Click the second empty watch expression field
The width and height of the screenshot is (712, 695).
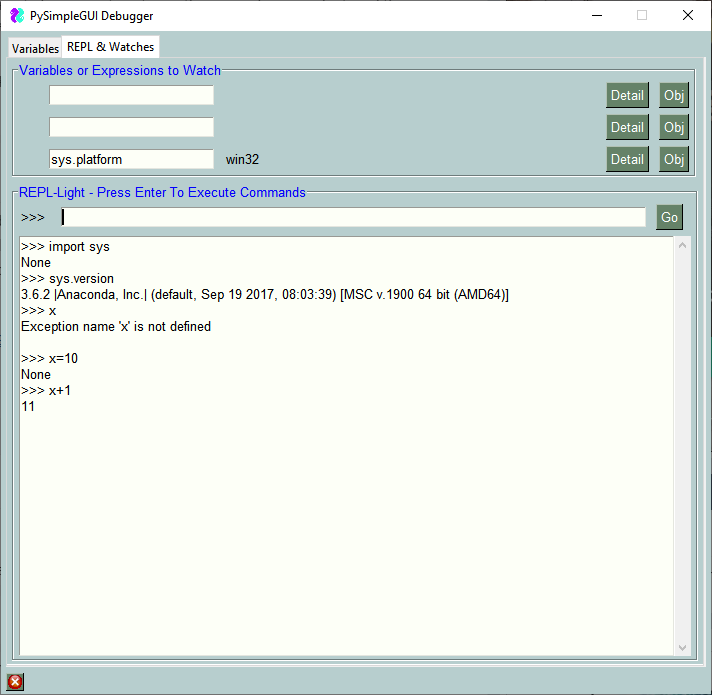point(131,127)
